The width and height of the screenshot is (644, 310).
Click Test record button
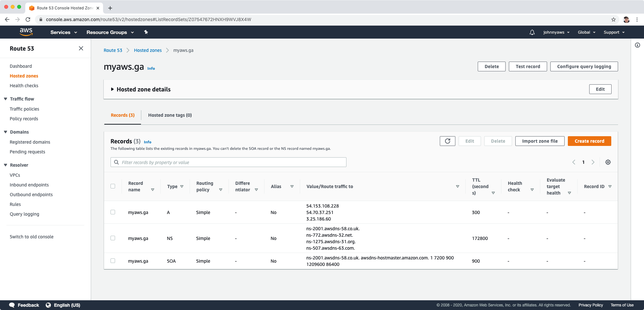[x=528, y=66]
